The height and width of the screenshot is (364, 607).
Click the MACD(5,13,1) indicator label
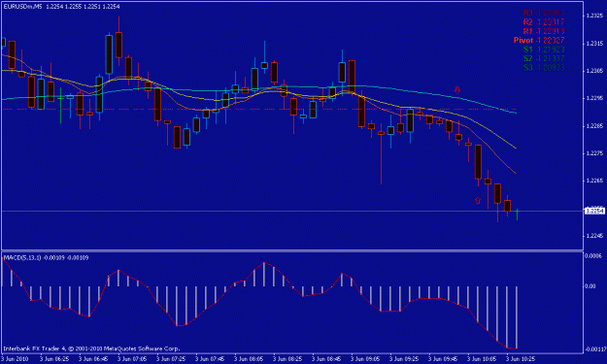point(46,257)
